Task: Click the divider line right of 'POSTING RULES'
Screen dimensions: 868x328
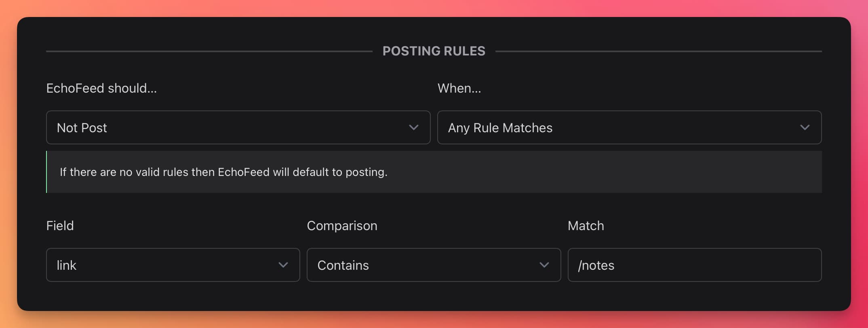Action: [x=659, y=51]
